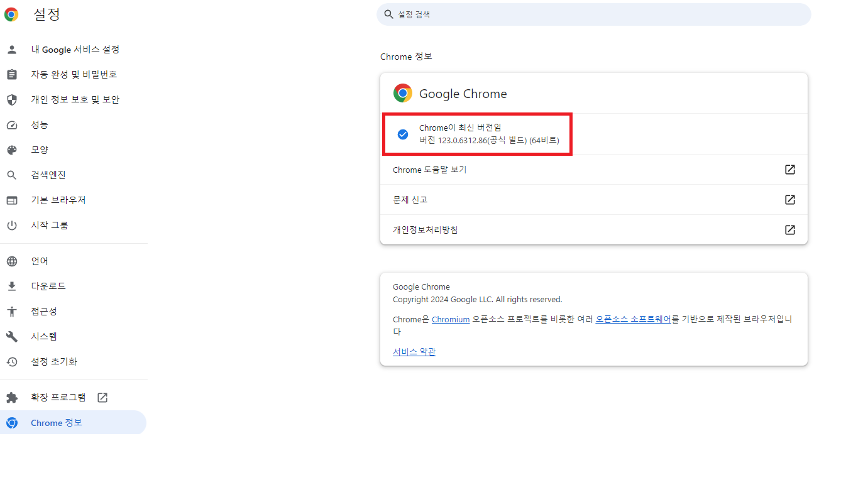Click the browser window icon for 기본 브라우저
The image size is (868, 502).
coord(12,200)
